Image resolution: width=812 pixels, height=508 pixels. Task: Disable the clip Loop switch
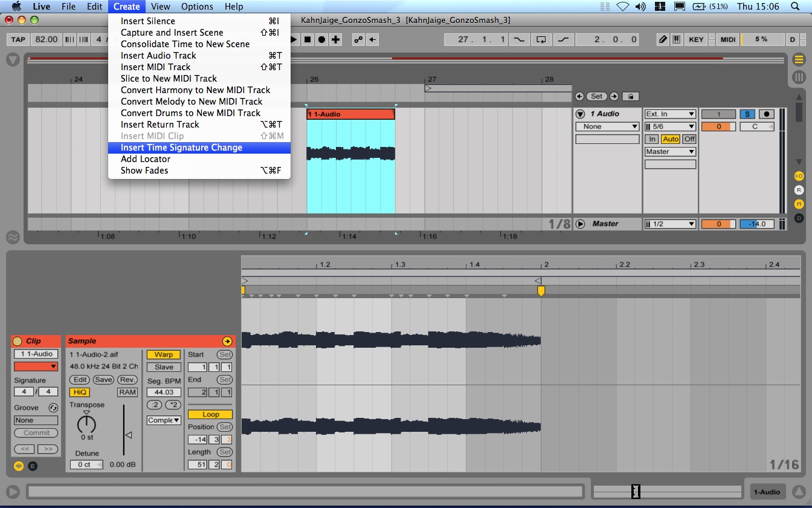click(x=210, y=414)
